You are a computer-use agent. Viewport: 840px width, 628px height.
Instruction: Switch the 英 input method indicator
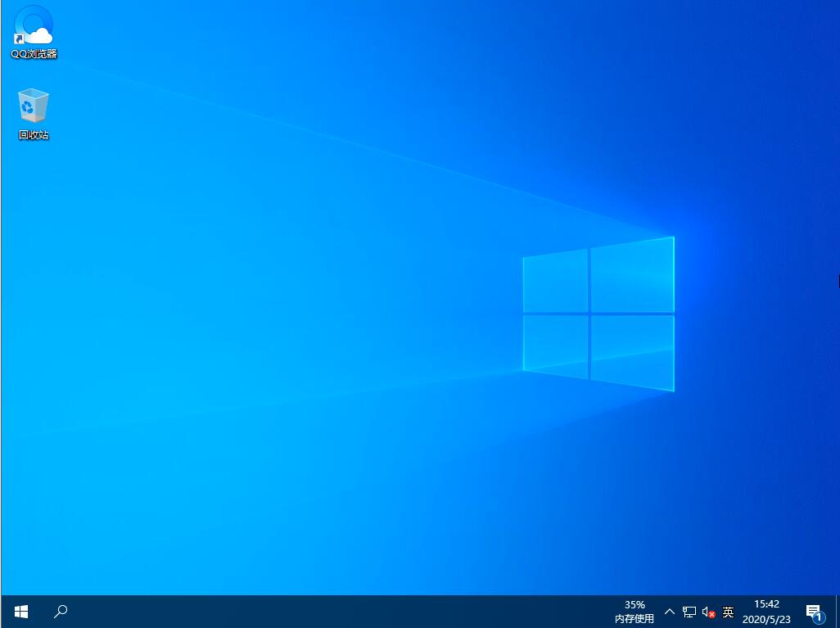click(727, 611)
